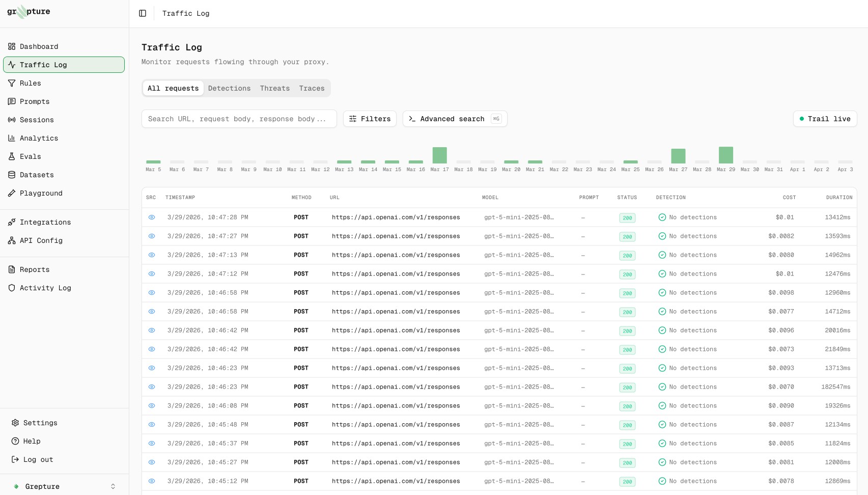Click the $0.0098 cost cell

tap(781, 293)
